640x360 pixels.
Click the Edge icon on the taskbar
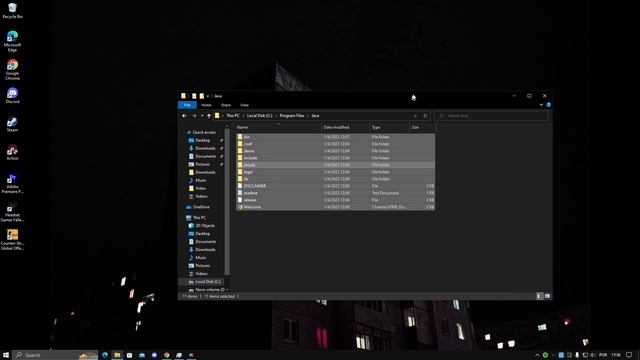point(105,355)
